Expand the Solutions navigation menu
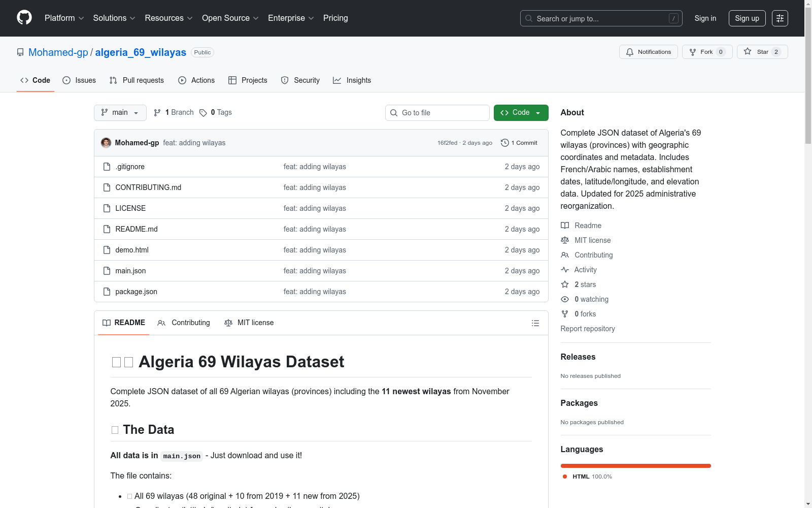The height and width of the screenshot is (508, 812). pyautogui.click(x=114, y=18)
